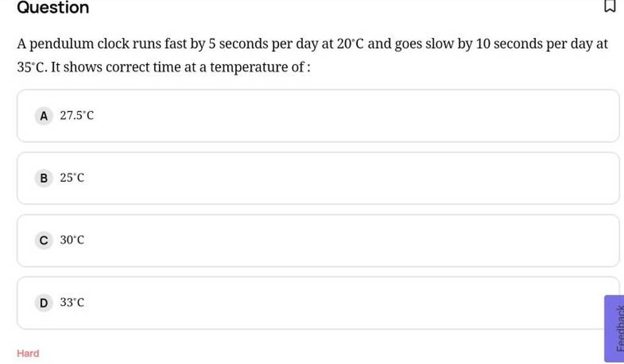Click the Question heading text
This screenshot has width=624, height=364.
[53, 8]
